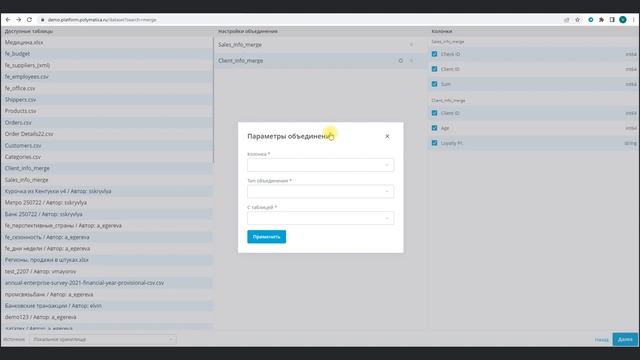Click the Далее button
Image resolution: width=640 pixels, height=360 pixels.
625,339
